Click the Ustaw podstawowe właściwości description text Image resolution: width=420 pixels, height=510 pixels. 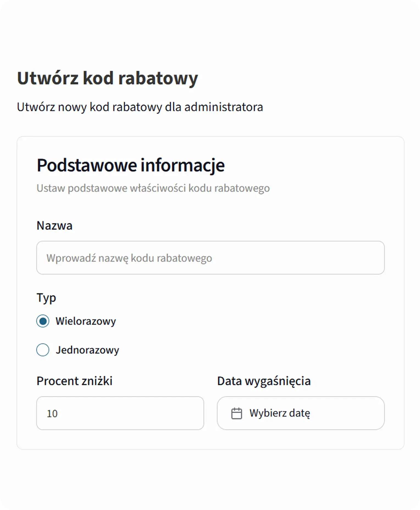[153, 188]
